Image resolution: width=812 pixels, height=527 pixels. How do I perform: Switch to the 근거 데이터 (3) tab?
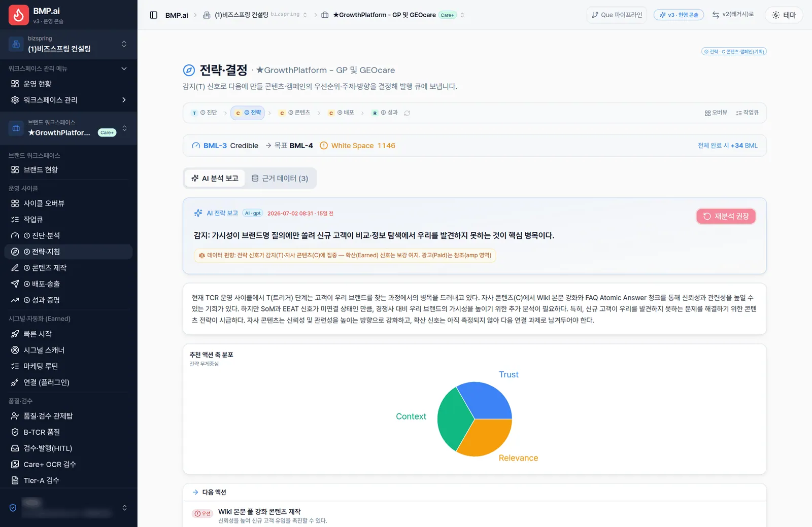pyautogui.click(x=280, y=179)
